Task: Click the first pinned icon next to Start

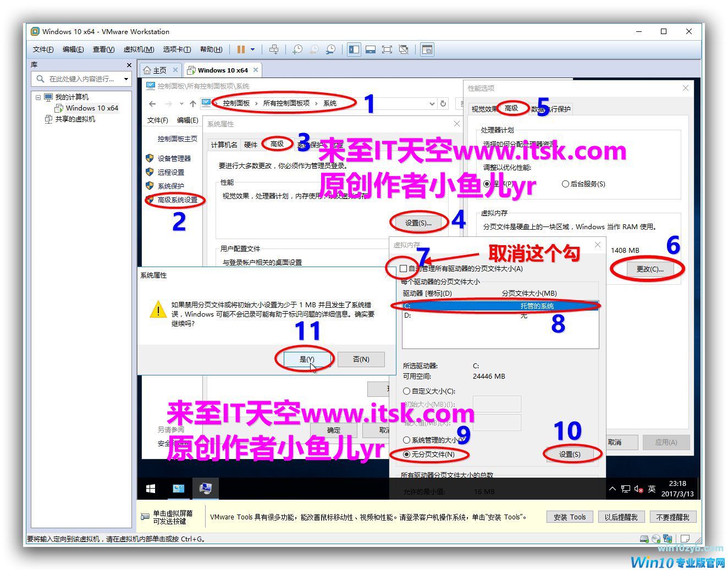Action: 178,488
